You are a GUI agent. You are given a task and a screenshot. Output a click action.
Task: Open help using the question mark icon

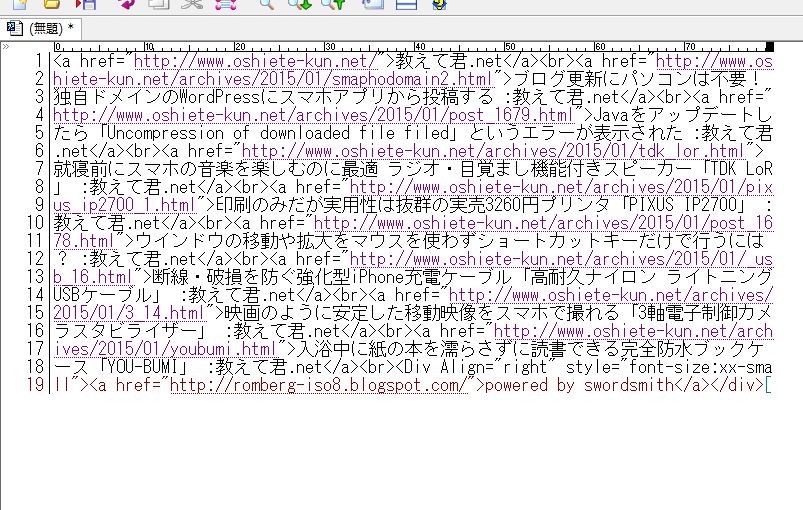[x=440, y=5]
